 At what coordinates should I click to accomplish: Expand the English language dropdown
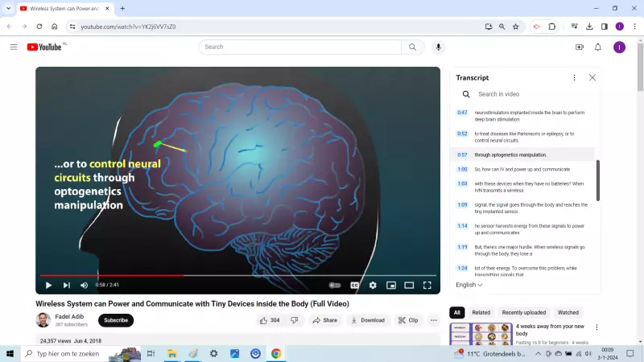point(469,285)
